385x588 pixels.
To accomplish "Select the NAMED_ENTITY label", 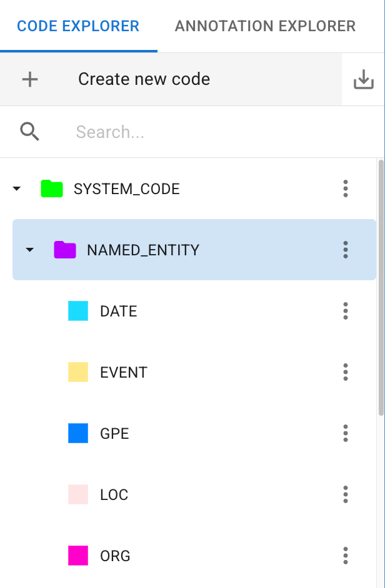I will 143,250.
